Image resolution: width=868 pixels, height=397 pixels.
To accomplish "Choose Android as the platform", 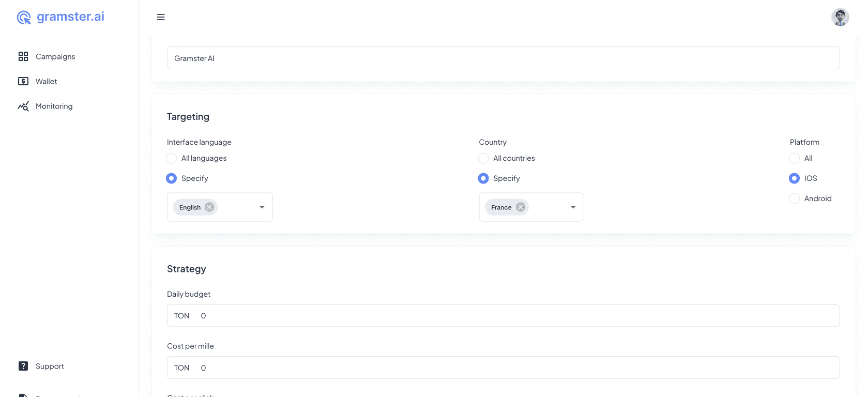I will click(795, 198).
